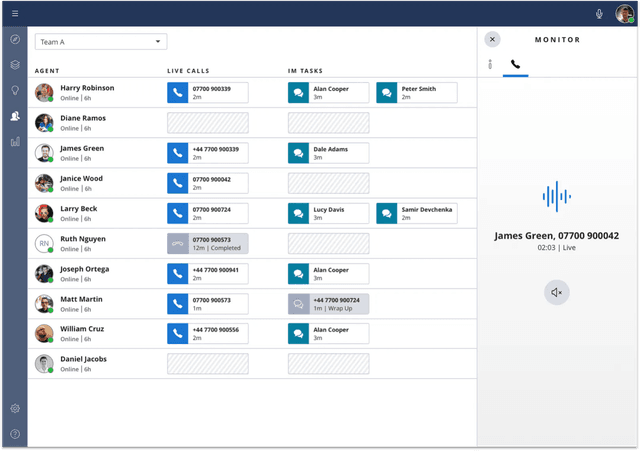Toggle the mute speaker button in Monitor
The width and height of the screenshot is (640, 452).
(557, 292)
